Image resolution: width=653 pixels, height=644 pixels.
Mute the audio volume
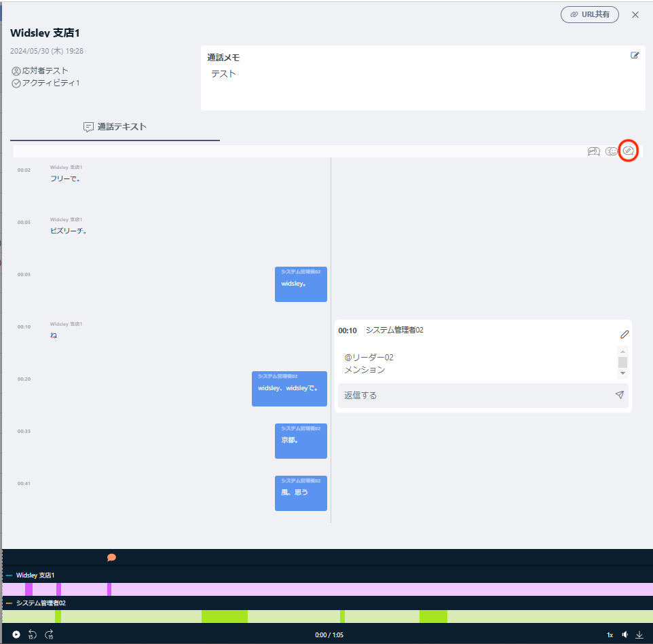pyautogui.click(x=624, y=634)
